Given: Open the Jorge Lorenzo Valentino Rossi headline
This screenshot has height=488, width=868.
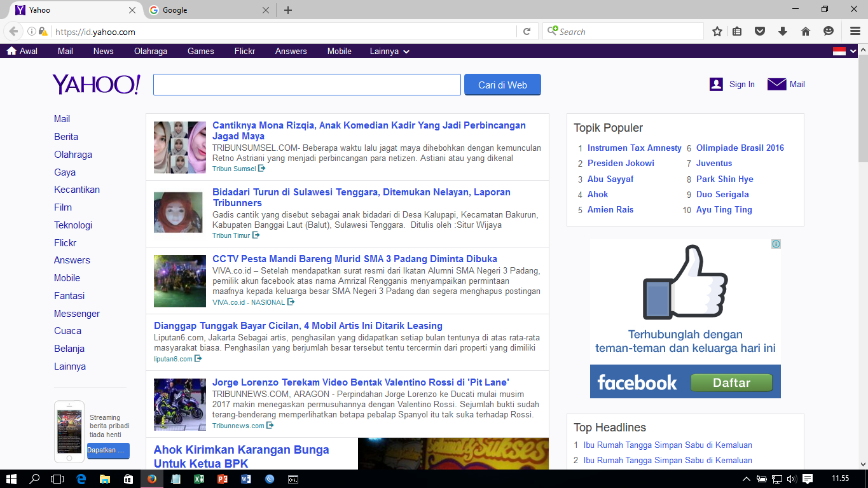Looking at the screenshot, I should point(361,382).
